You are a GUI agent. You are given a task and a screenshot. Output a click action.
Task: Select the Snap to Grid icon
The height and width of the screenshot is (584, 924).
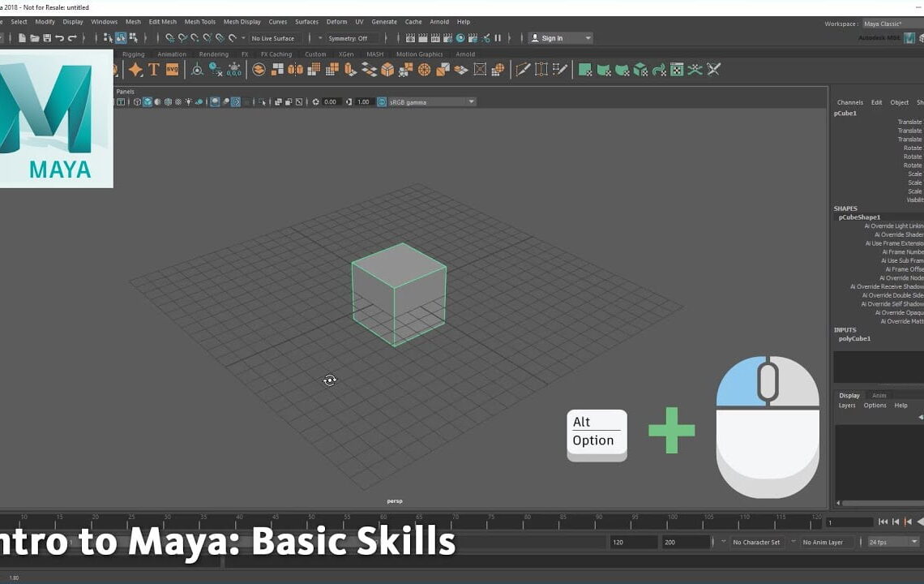[170, 36]
